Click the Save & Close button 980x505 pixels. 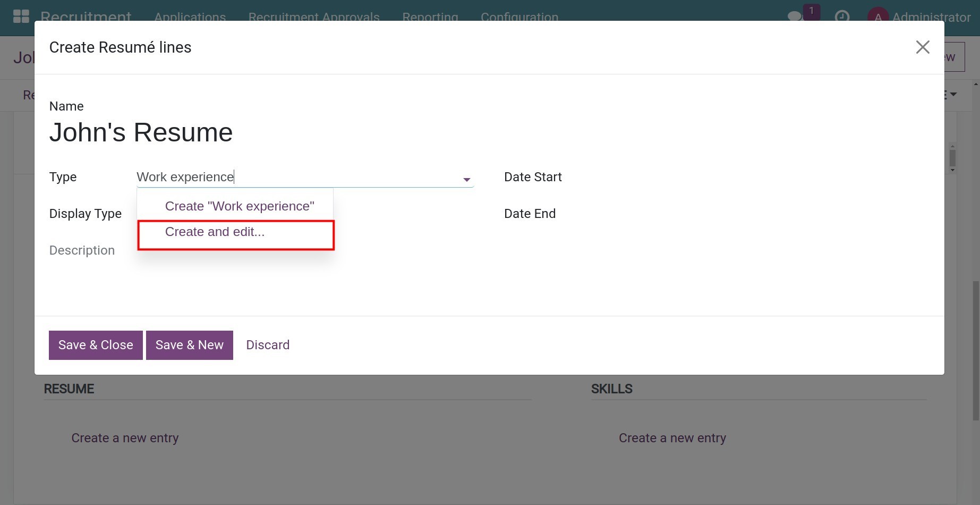coord(96,345)
